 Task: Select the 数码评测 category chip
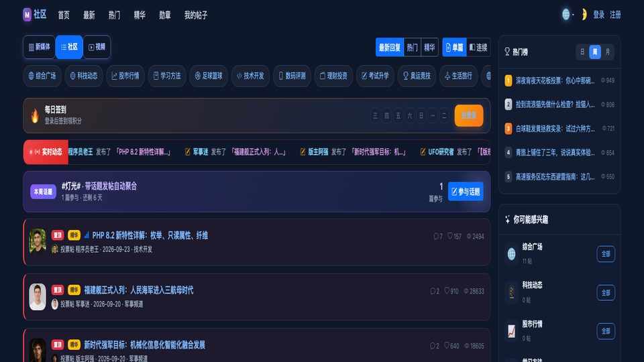[292, 76]
